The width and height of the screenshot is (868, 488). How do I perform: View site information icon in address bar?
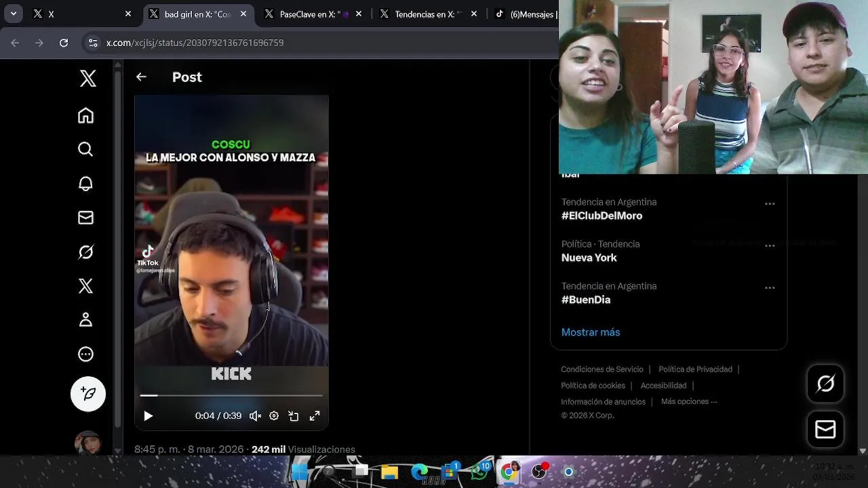(x=93, y=43)
